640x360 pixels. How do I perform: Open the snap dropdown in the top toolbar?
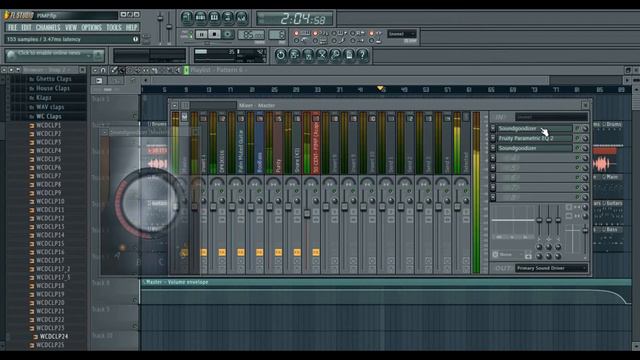[x=402, y=34]
